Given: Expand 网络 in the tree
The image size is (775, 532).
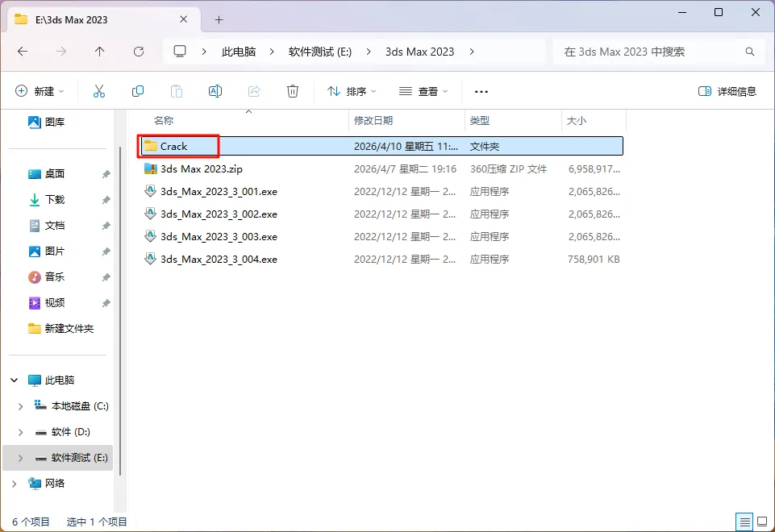Looking at the screenshot, I should pos(15,484).
